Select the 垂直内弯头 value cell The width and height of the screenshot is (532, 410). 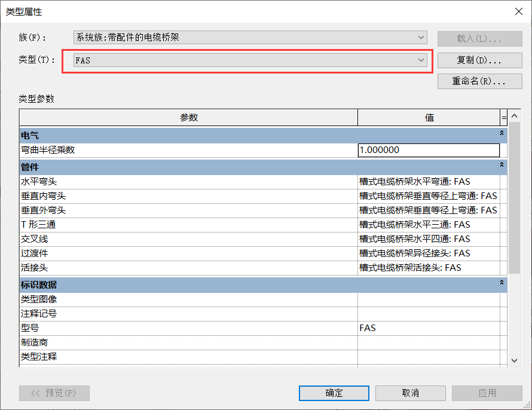pos(428,196)
